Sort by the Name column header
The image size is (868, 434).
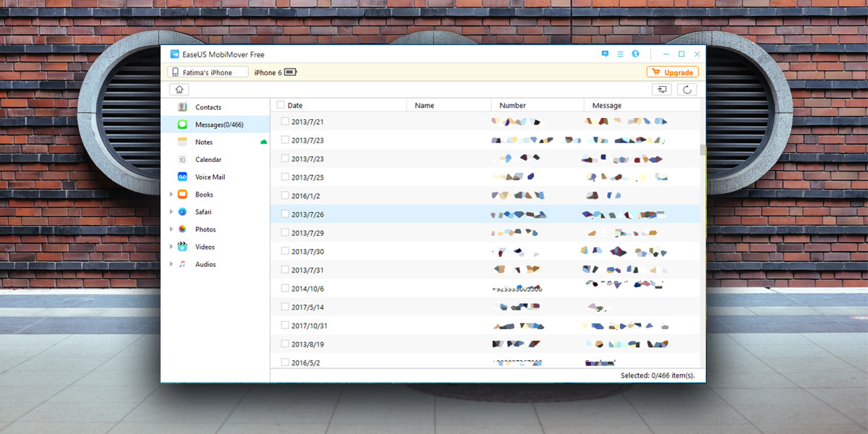(x=449, y=106)
